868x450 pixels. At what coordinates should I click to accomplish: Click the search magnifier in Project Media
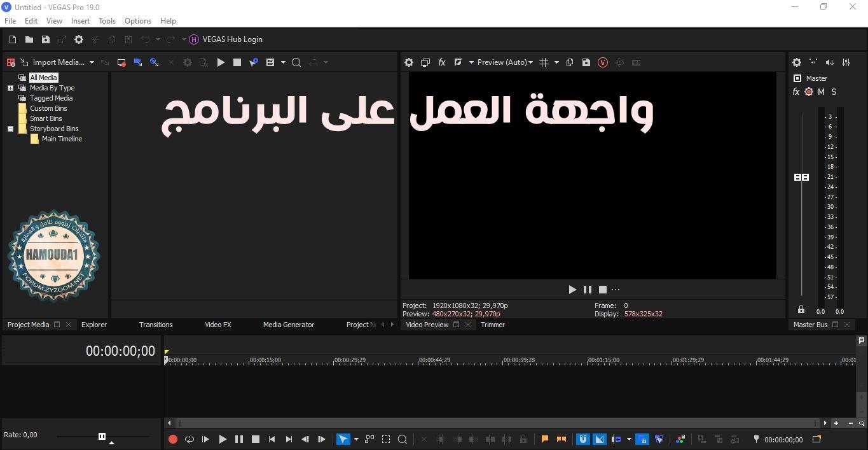coord(296,62)
